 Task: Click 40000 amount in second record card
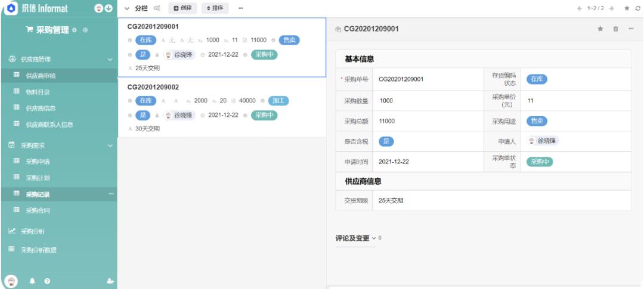(x=247, y=101)
